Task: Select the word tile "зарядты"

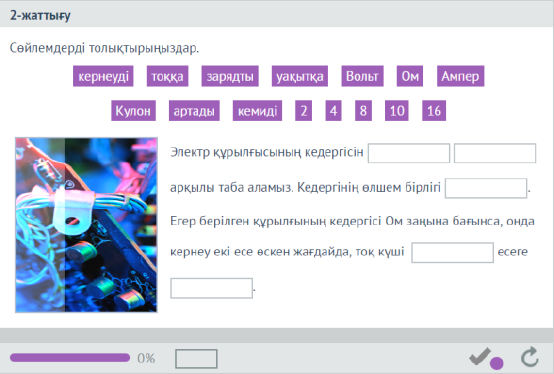Action: [x=230, y=76]
